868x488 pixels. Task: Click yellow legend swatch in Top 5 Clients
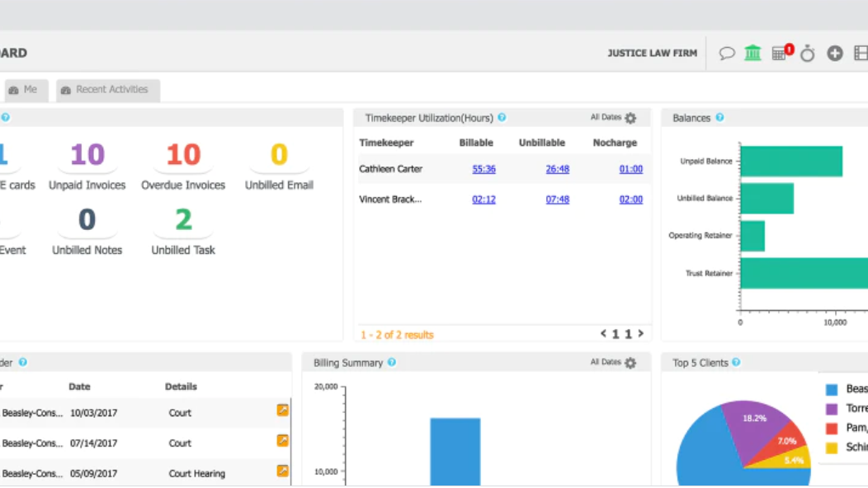point(832,448)
